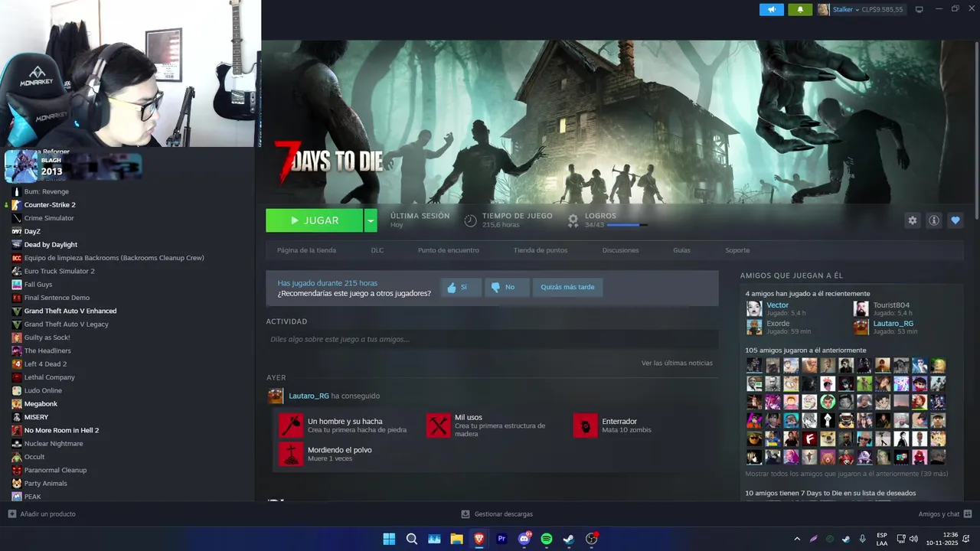Image resolution: width=980 pixels, height=551 pixels.
Task: Click Amigos y chat label
Action: [939, 514]
